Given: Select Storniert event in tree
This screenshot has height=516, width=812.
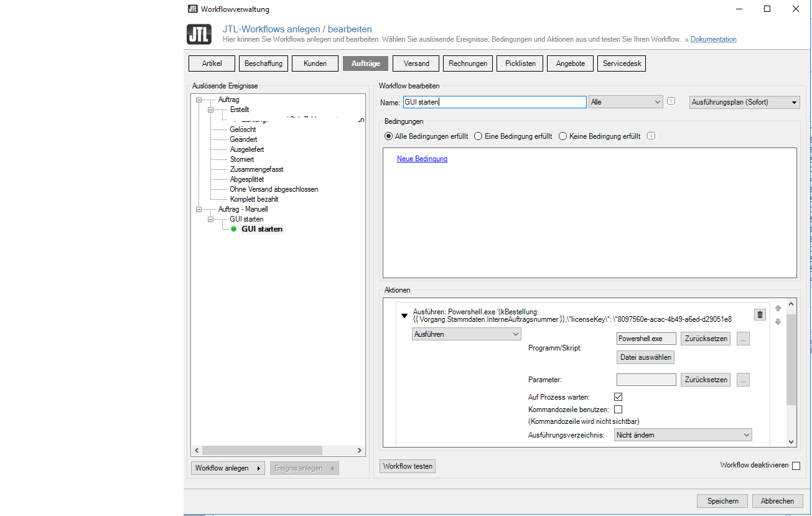Looking at the screenshot, I should [x=242, y=159].
